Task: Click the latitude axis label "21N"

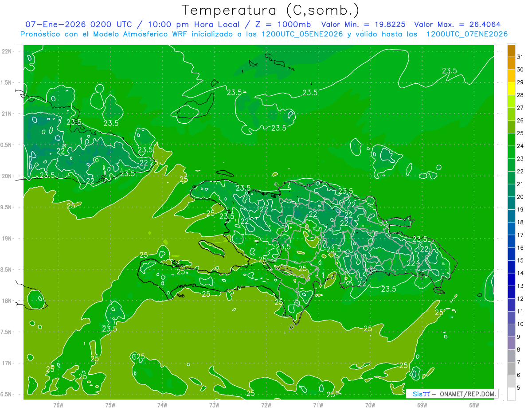Action: tap(7, 114)
